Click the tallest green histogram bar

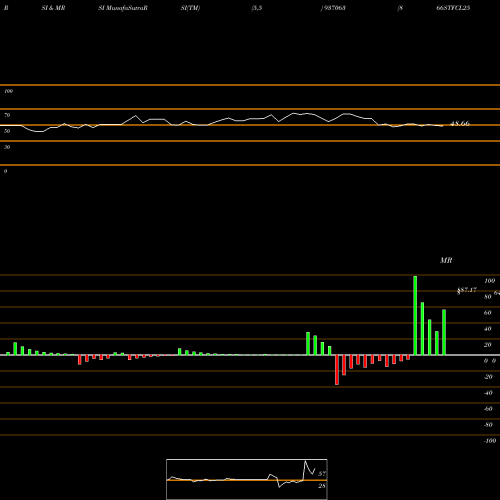415,315
